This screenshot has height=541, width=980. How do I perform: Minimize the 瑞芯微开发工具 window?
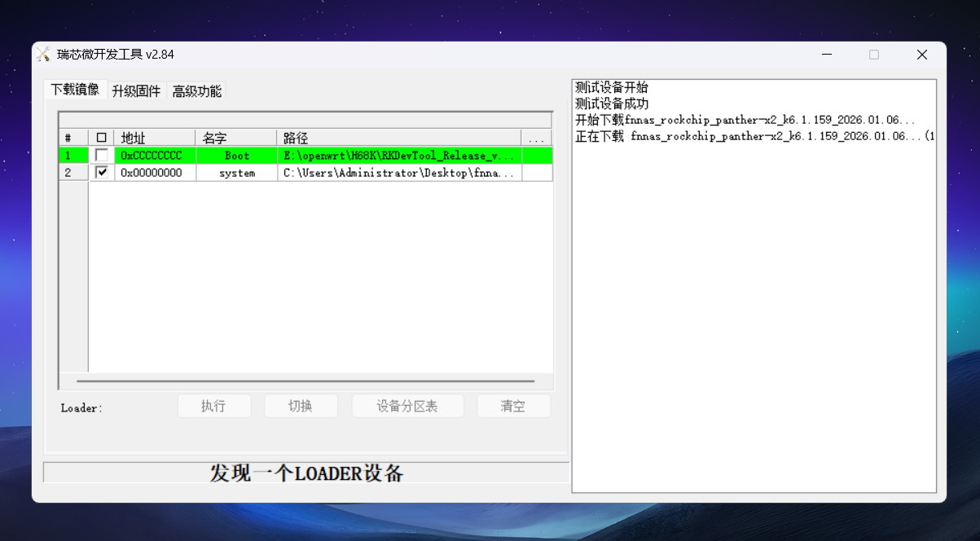827,55
